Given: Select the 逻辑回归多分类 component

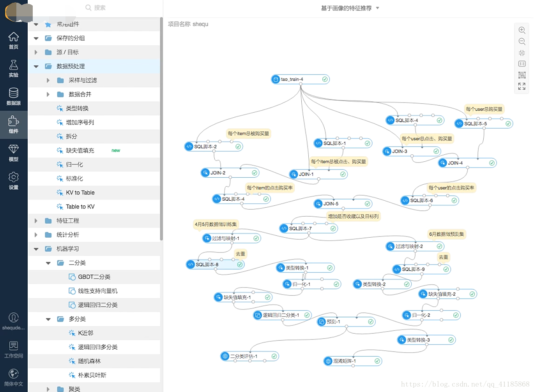Looking at the screenshot, I should coord(94,347).
